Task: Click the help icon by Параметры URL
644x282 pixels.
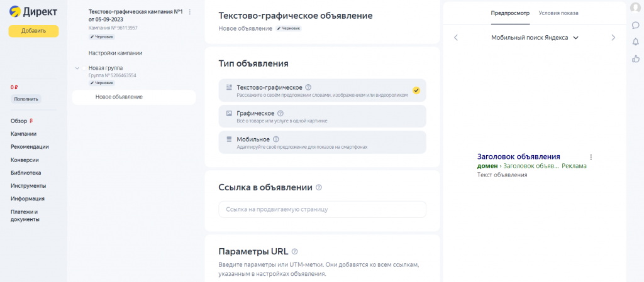Action: (294, 251)
